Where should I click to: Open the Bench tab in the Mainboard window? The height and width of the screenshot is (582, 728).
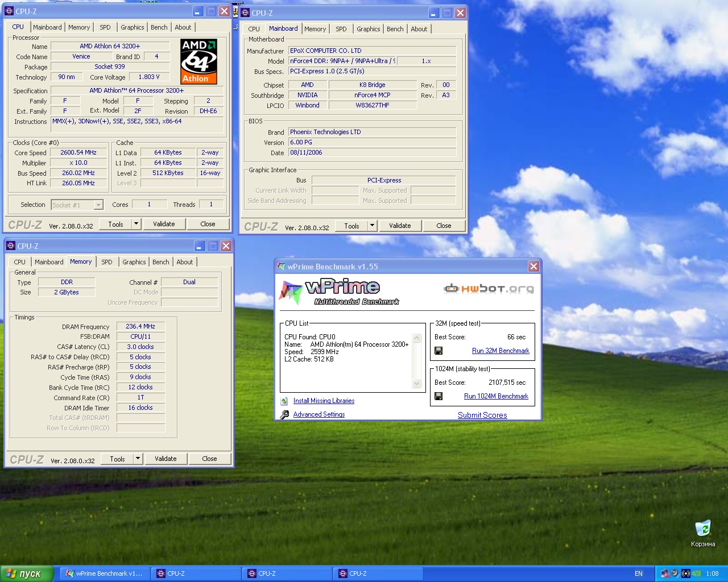point(395,29)
